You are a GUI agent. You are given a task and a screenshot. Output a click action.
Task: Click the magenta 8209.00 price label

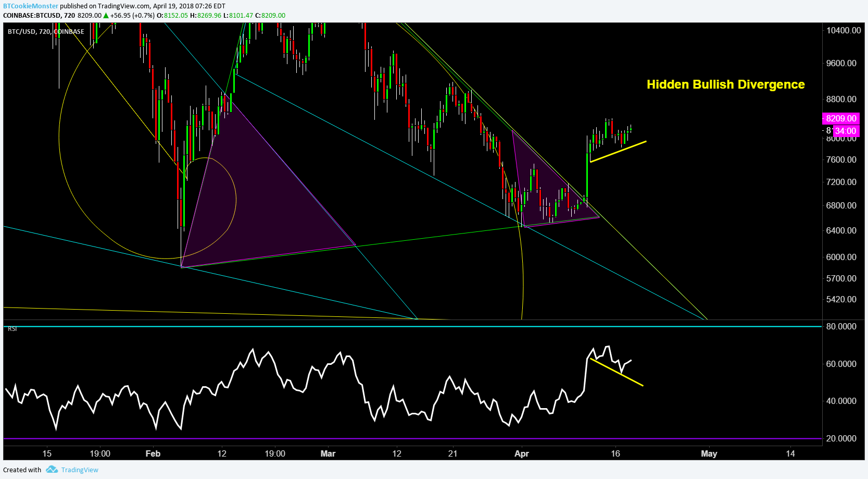pos(841,118)
